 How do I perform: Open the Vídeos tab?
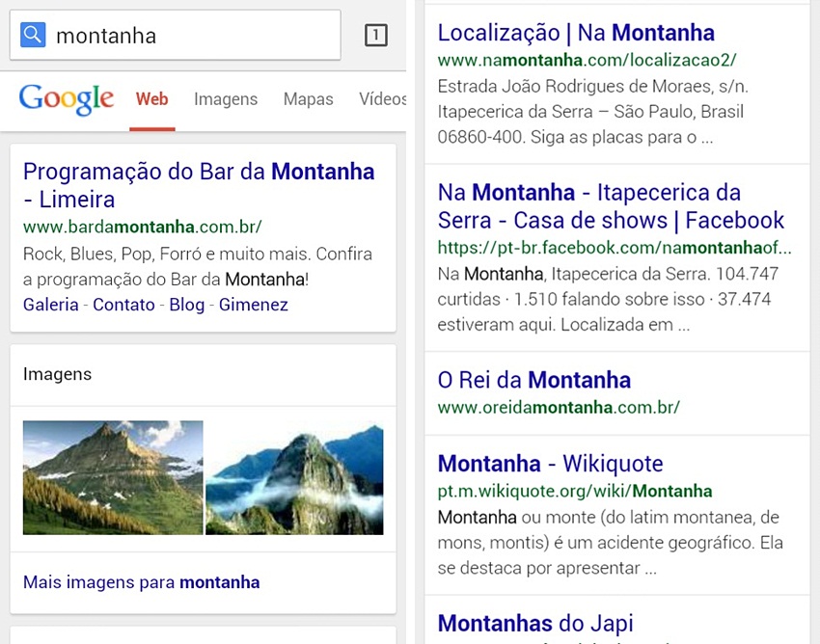point(382,98)
